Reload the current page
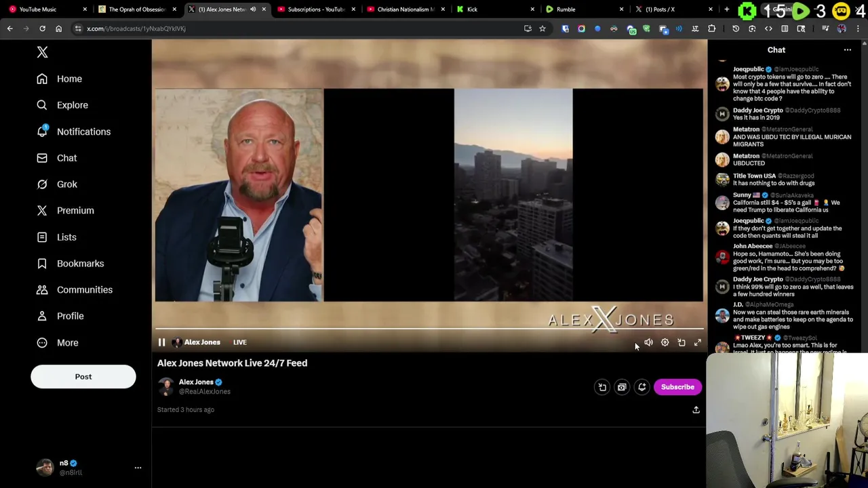This screenshot has width=868, height=488. tap(42, 28)
